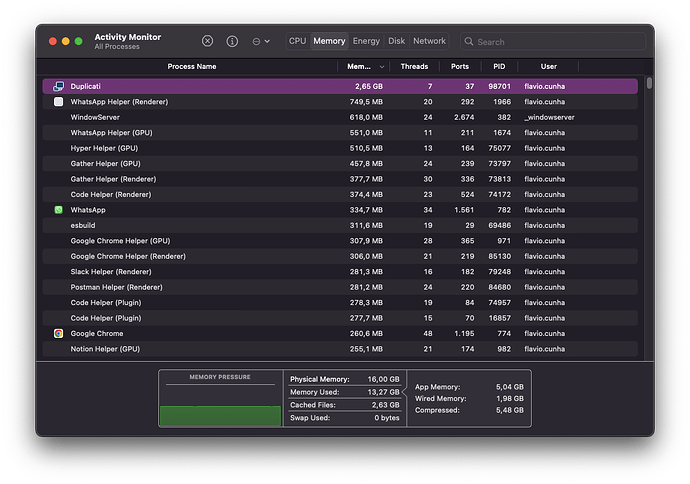690x484 pixels.
Task: Select Code Helper (Plugin) with PID 74957
Action: click(340, 303)
